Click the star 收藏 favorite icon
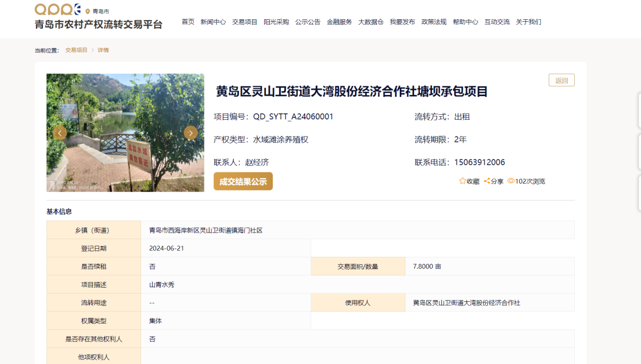 [462, 181]
